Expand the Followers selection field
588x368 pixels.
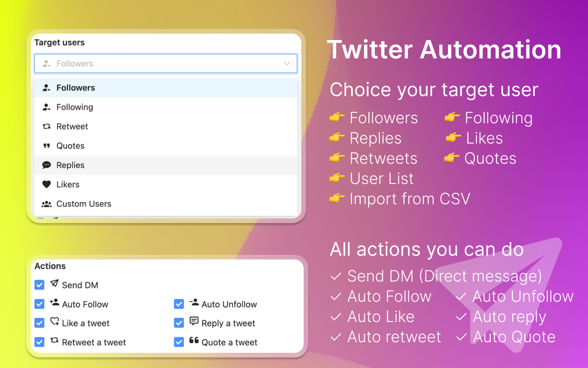[166, 63]
